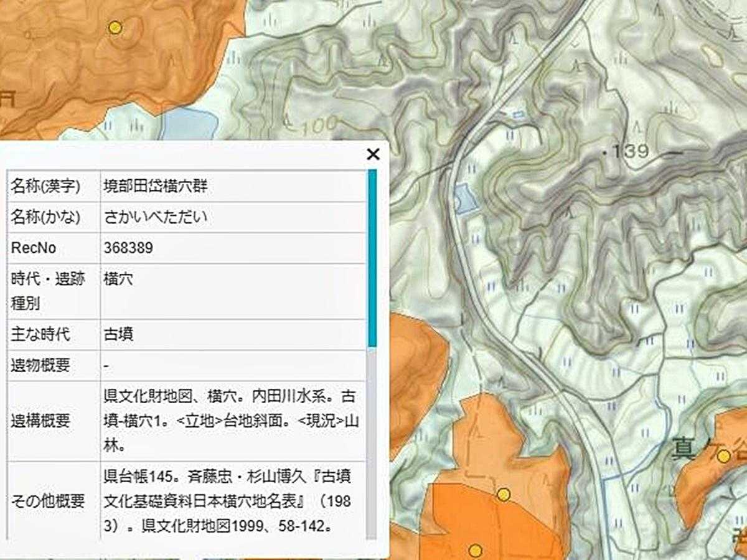This screenshot has width=747, height=560.
Task: Click the yellow site marker in top-left orange area
Action: point(115,27)
